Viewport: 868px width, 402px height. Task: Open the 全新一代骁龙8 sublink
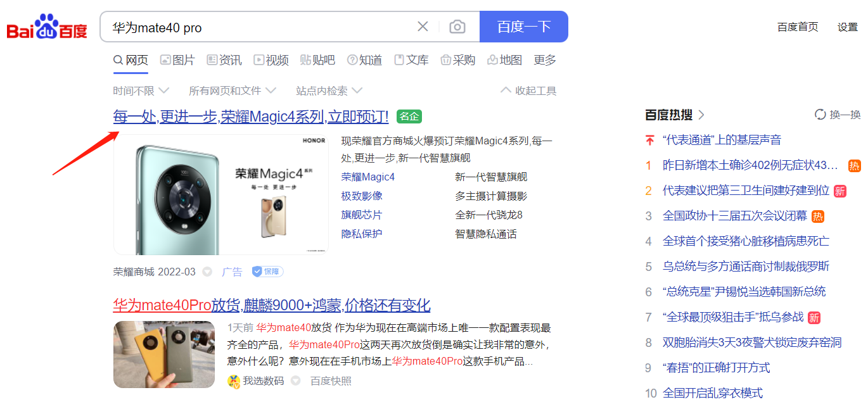coord(489,215)
